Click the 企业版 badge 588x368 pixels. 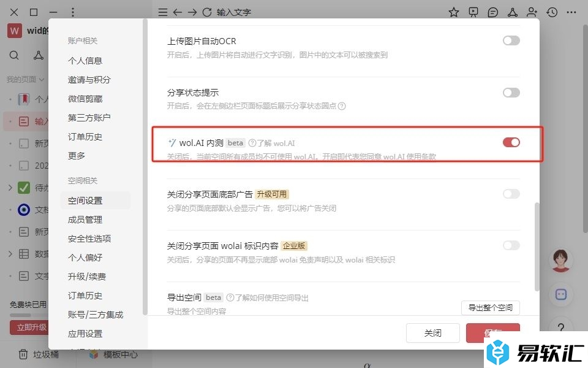(294, 246)
